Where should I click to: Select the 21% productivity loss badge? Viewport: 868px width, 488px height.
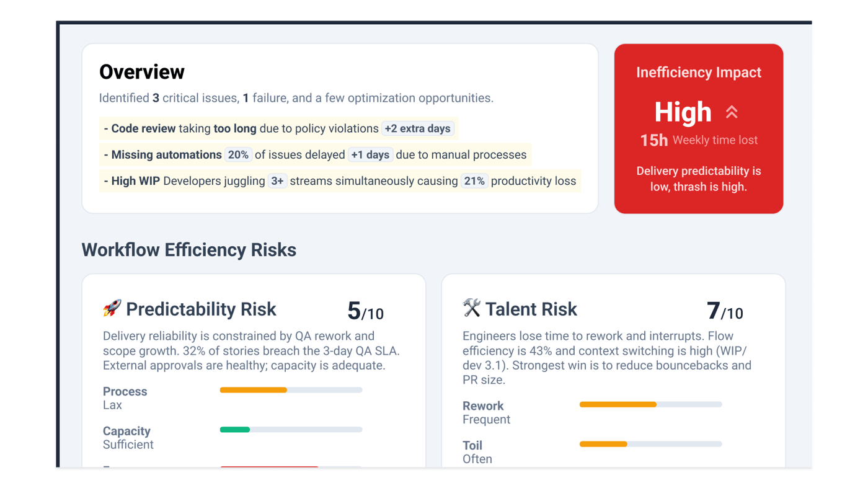coord(474,181)
